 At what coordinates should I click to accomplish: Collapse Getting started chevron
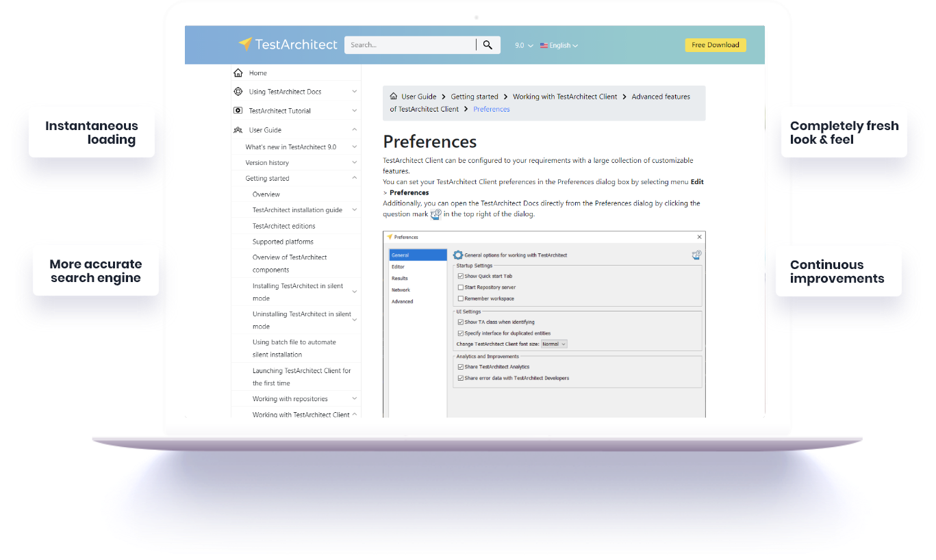[x=354, y=178]
